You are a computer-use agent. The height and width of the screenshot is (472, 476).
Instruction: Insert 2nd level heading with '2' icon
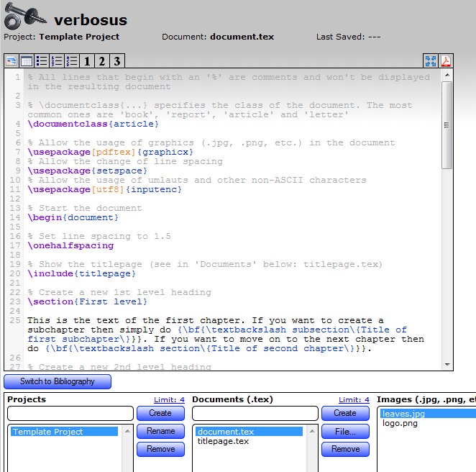pos(102,61)
